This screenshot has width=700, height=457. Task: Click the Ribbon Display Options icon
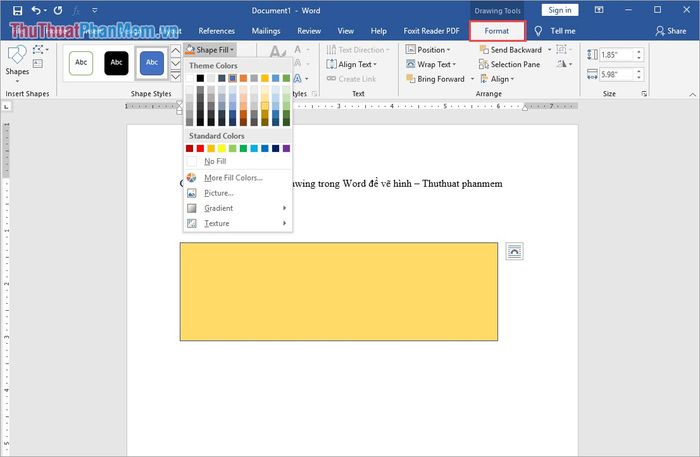click(600, 10)
